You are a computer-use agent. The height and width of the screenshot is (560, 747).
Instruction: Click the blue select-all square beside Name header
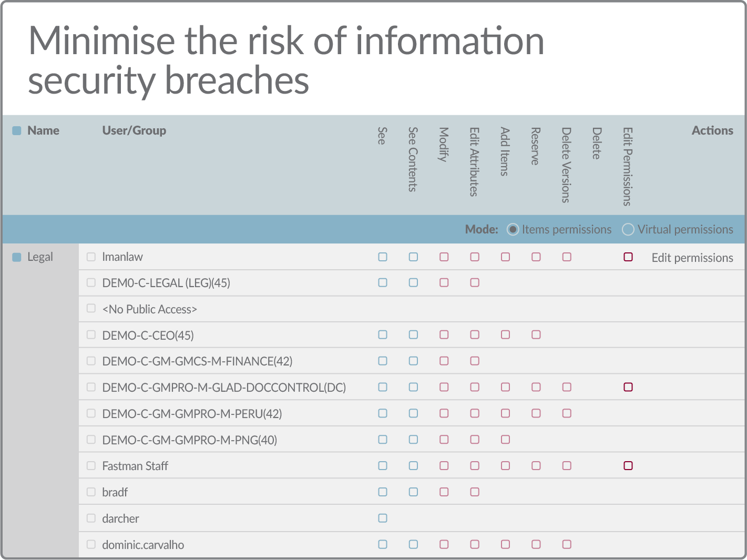(17, 130)
